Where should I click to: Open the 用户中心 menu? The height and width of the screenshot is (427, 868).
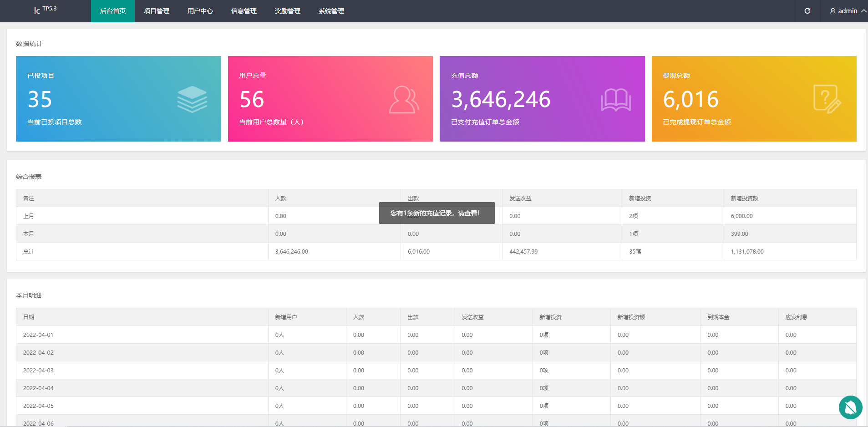(x=200, y=11)
